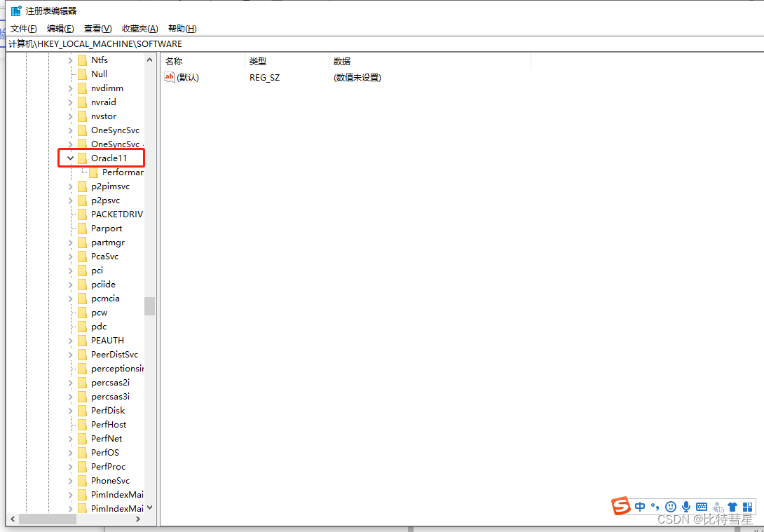This screenshot has height=532, width=764.
Task: Click the folder icon of Performar subkey
Action: click(x=93, y=172)
